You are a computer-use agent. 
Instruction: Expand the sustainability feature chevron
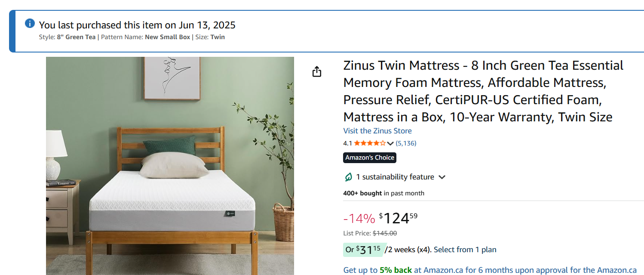(x=442, y=177)
